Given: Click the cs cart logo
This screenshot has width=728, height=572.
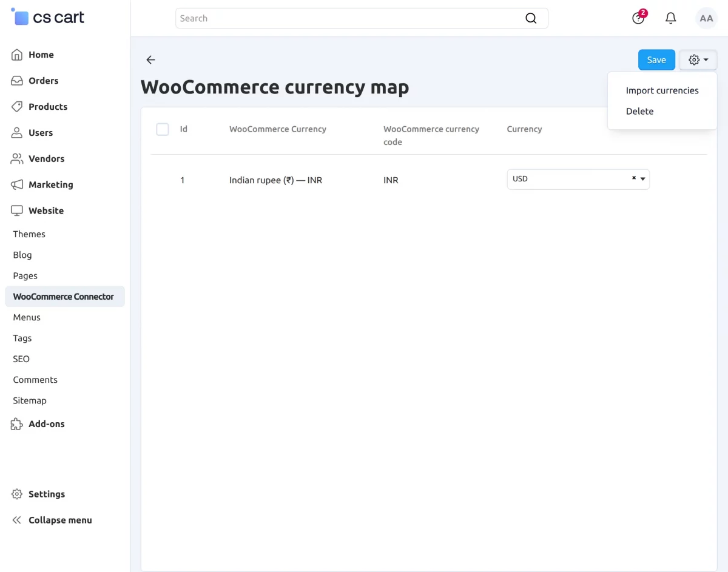Looking at the screenshot, I should [48, 17].
